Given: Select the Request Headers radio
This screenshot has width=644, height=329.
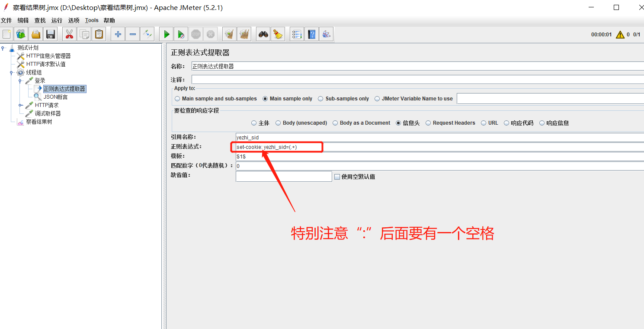Looking at the screenshot, I should [428, 123].
